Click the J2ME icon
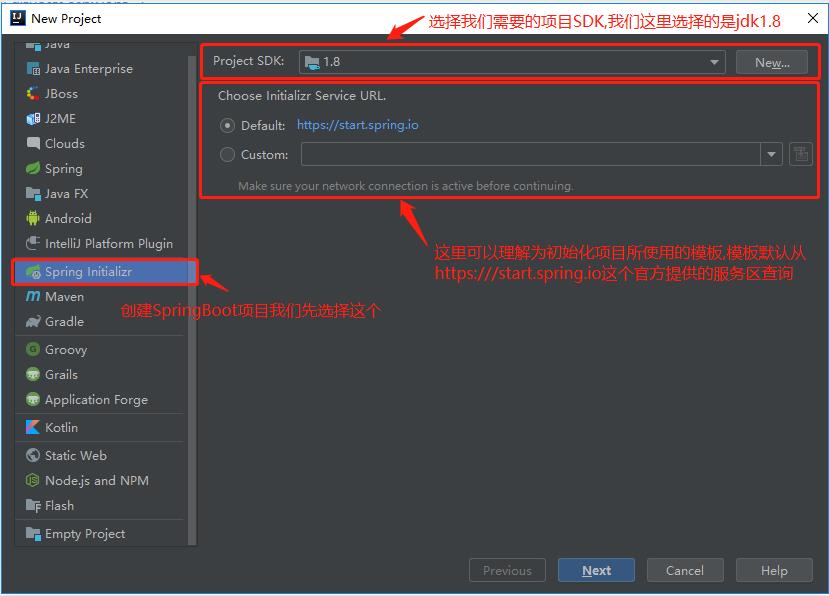Viewport: 829px width, 596px height. coord(33,118)
